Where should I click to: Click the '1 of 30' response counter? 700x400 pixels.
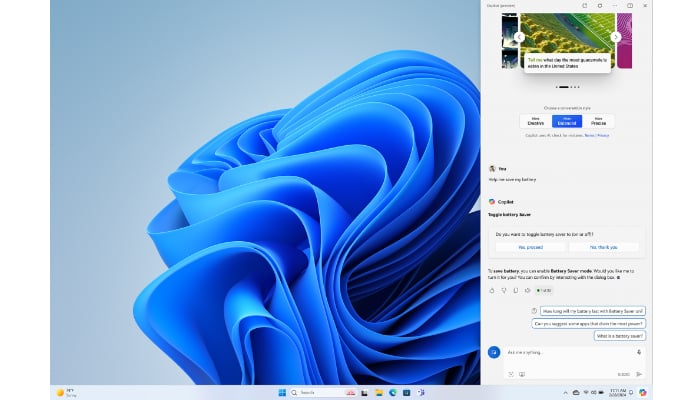tap(544, 291)
